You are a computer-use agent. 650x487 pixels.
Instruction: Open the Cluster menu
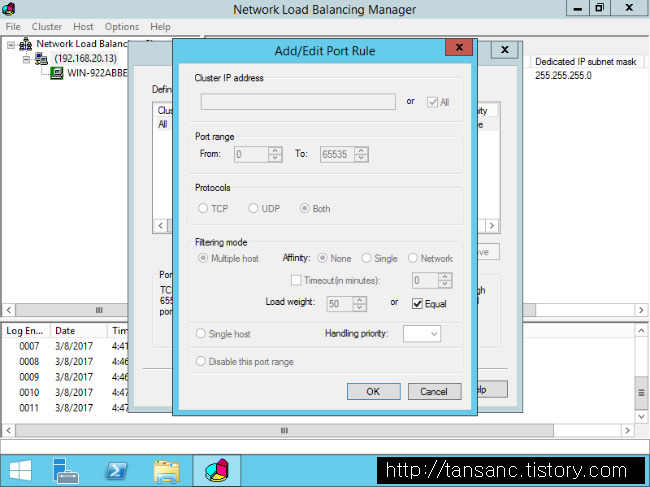47,27
